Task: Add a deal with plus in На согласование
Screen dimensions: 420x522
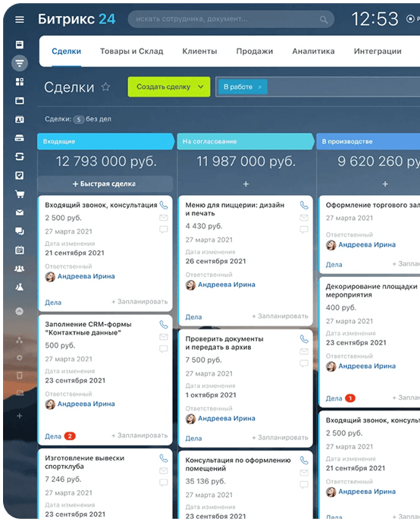Action: pyautogui.click(x=246, y=184)
